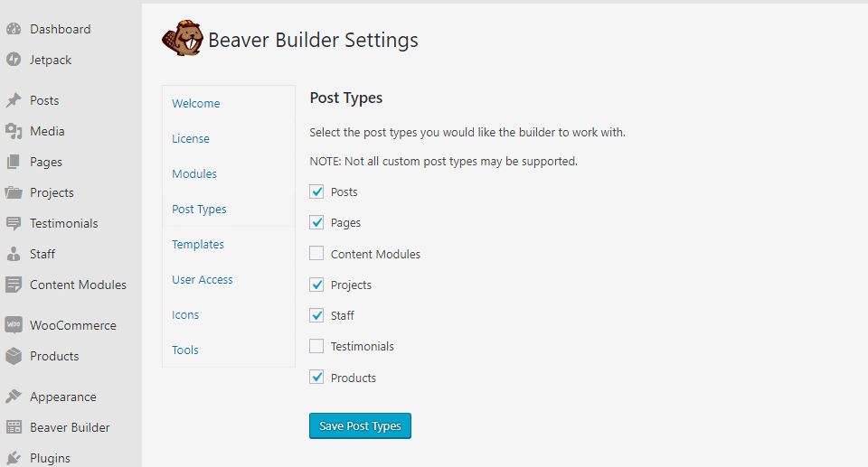The height and width of the screenshot is (467, 868).
Task: Open the Appearance menu in sidebar
Action: 62,397
